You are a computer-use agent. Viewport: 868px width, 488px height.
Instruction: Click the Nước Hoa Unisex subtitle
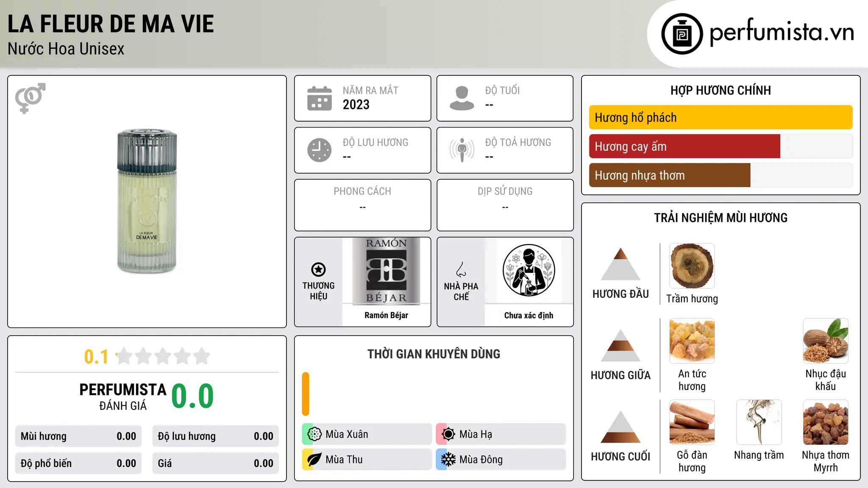point(66,49)
